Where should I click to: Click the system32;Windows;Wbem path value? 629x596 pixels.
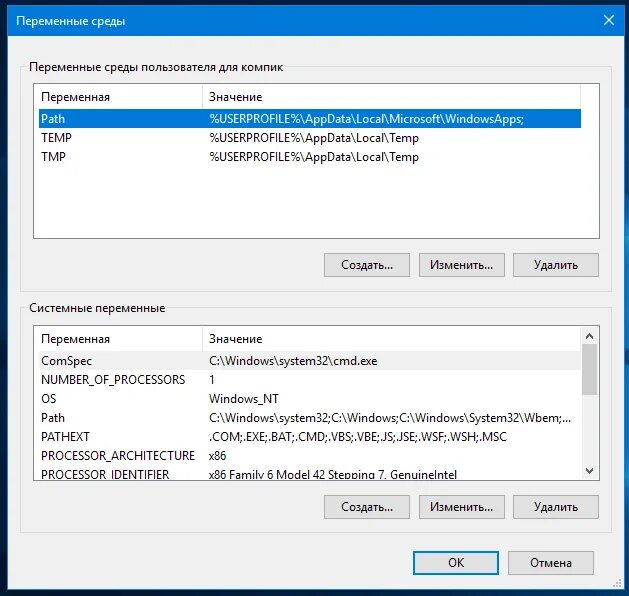[x=390, y=418]
